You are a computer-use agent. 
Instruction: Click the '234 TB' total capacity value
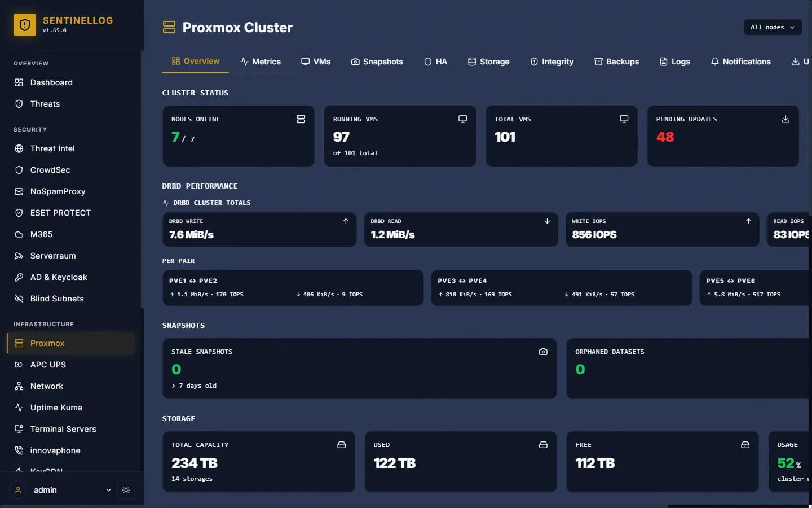tap(195, 463)
